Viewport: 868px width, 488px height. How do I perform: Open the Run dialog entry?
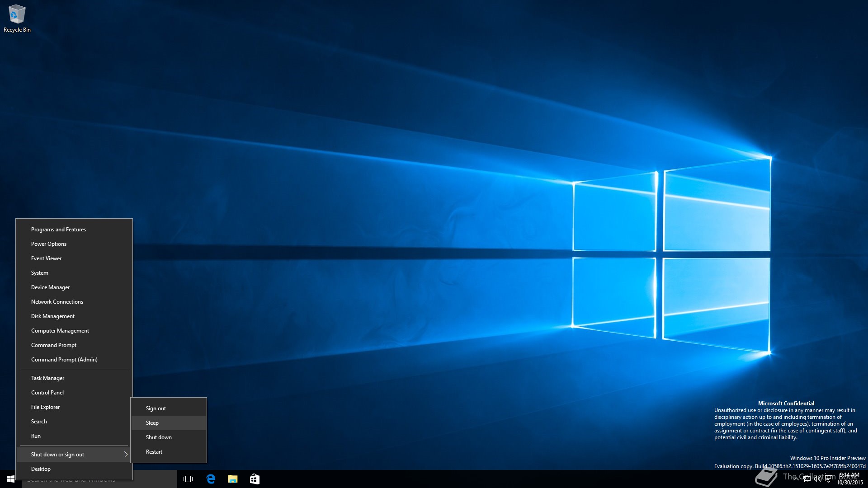coord(74,436)
